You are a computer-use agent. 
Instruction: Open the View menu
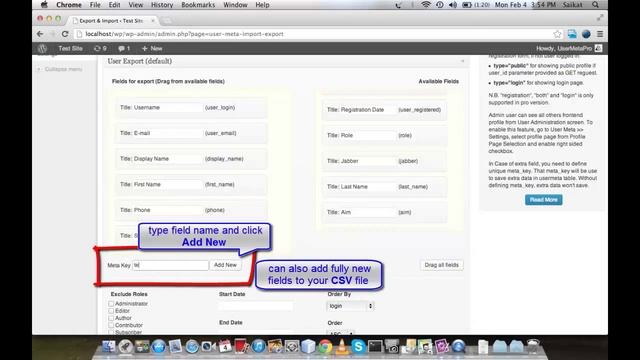tap(136, 5)
